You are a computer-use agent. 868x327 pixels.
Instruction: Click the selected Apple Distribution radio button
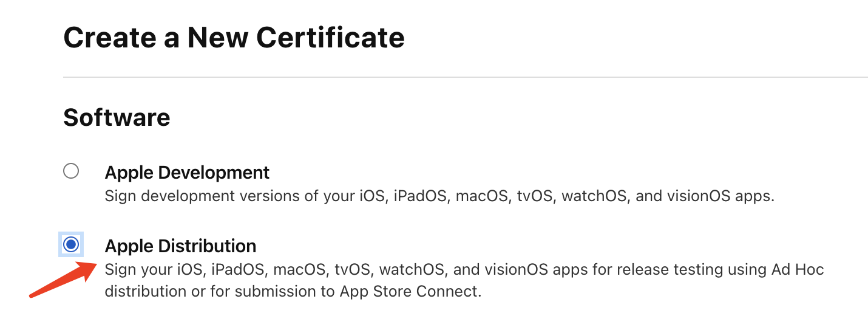tap(71, 244)
